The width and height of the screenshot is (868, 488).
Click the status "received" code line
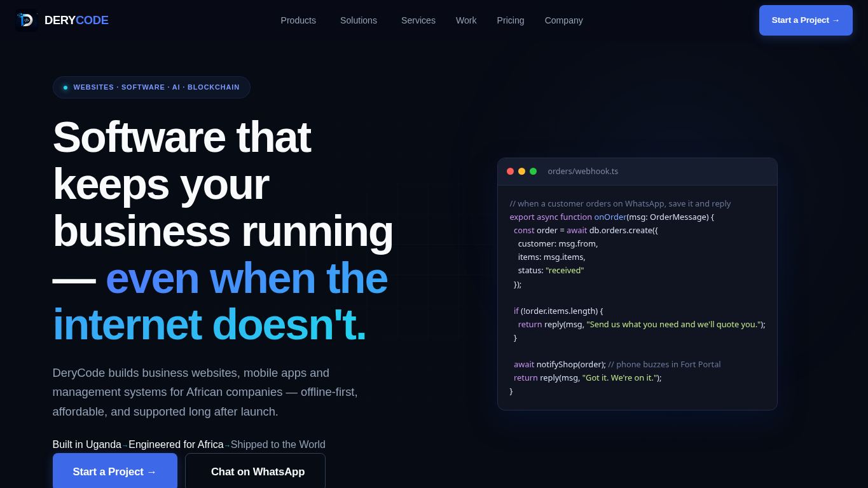[x=551, y=271]
